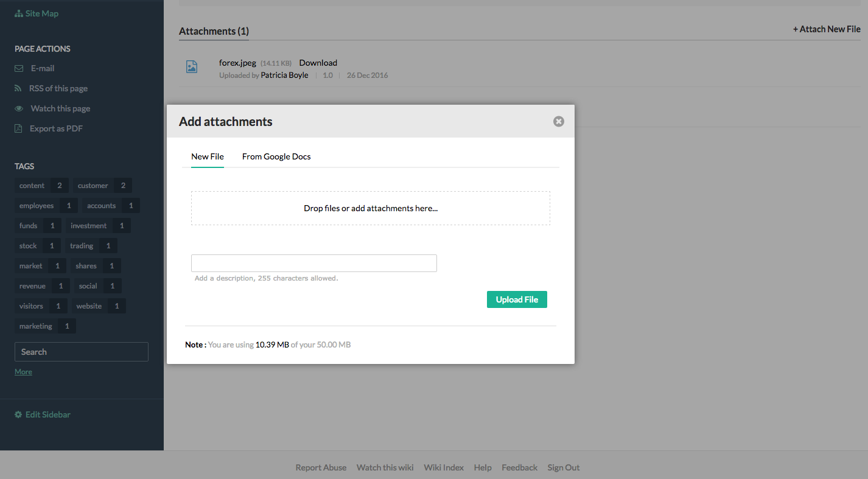Click the E-mail page action
The height and width of the screenshot is (479, 868).
[x=43, y=68]
